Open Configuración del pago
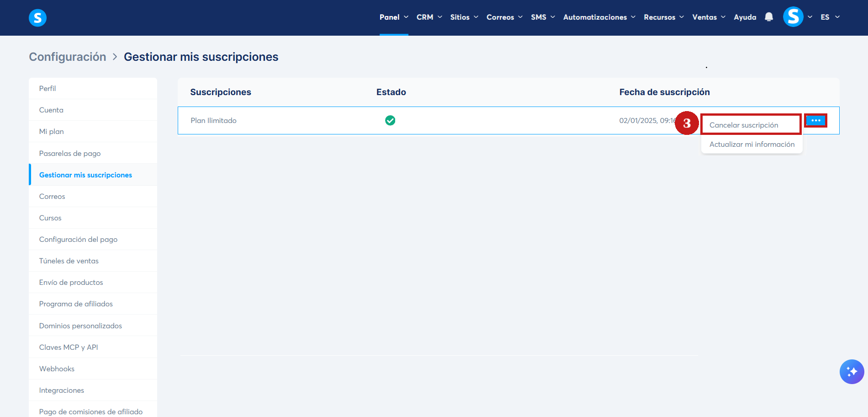 point(93,240)
